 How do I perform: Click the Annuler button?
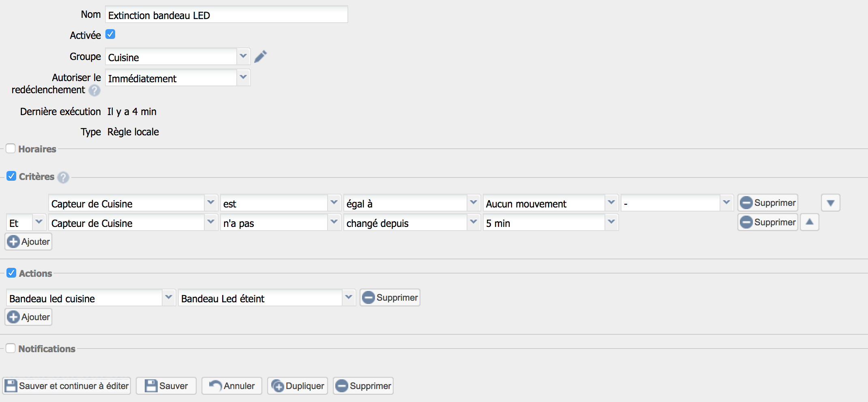coord(232,386)
